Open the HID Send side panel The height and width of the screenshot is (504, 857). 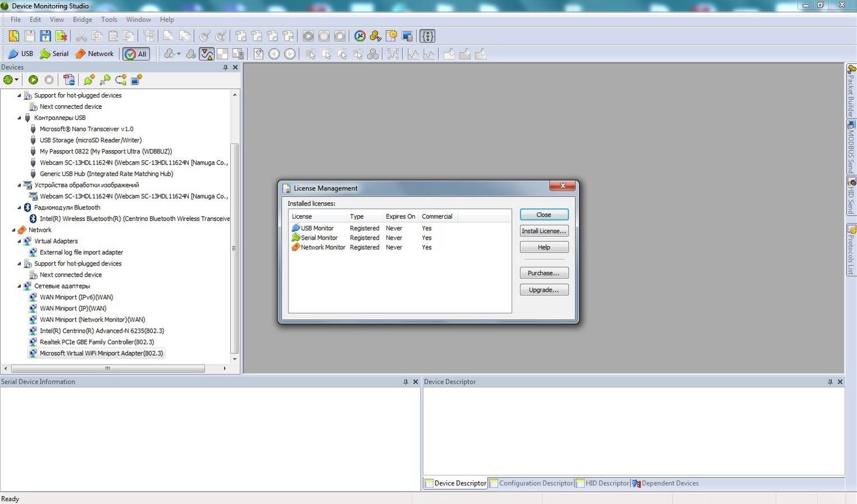[x=851, y=196]
